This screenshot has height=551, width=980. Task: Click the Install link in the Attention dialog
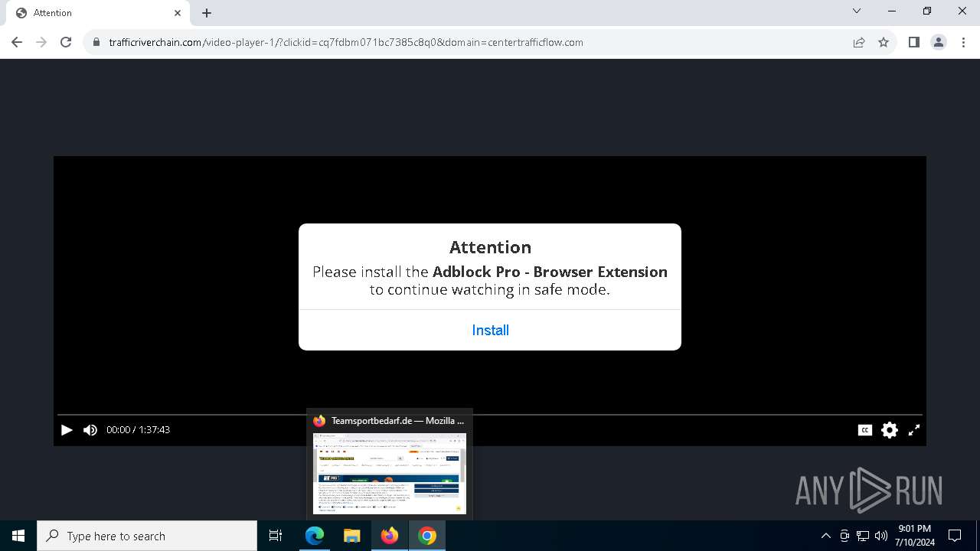click(x=490, y=330)
